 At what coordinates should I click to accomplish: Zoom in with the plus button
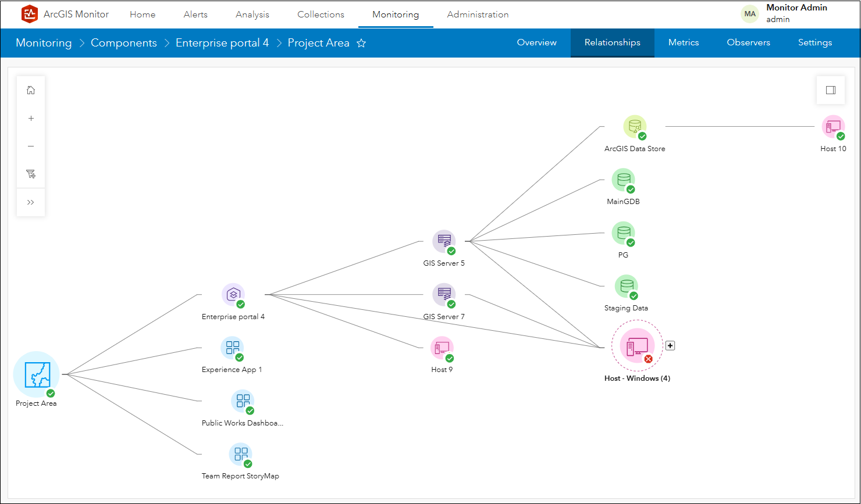pyautogui.click(x=31, y=118)
